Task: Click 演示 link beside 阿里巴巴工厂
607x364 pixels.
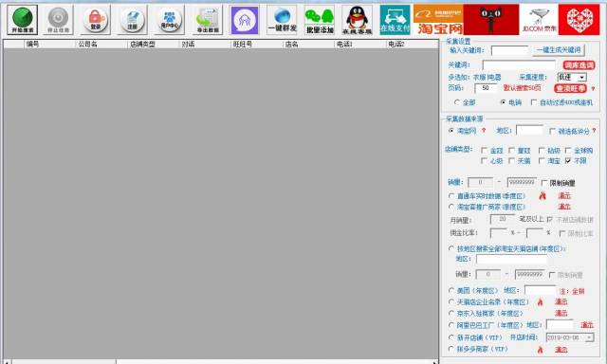Action: coord(587,325)
